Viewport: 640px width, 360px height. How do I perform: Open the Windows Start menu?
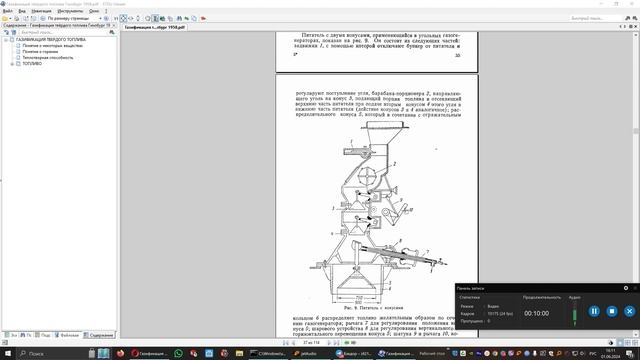tap(8, 353)
